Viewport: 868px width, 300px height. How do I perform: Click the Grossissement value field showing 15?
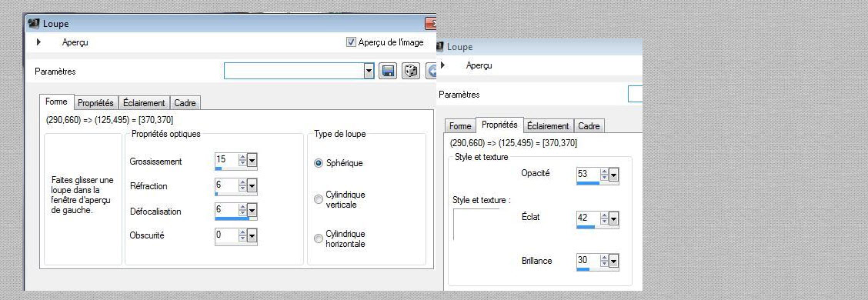pyautogui.click(x=226, y=161)
